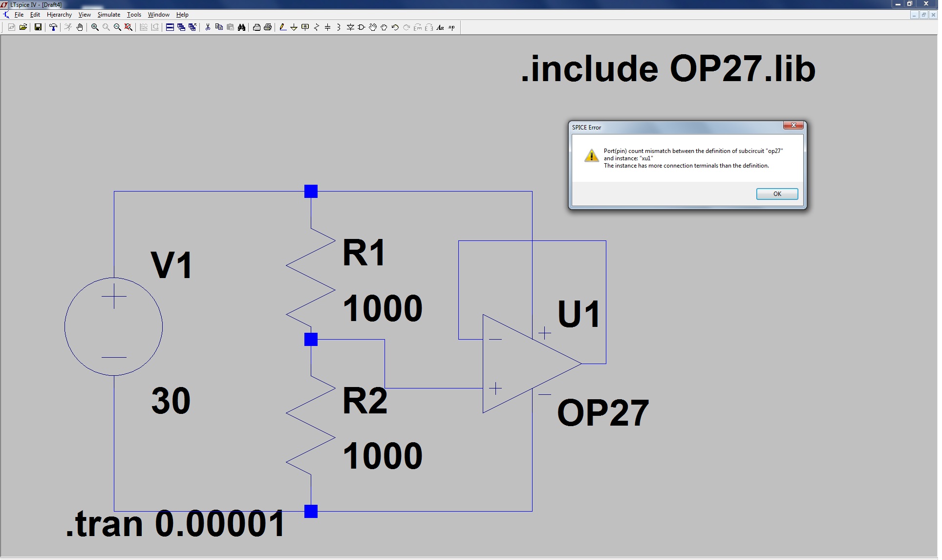Zoom to fit with crossed magnifier icon
This screenshot has width=942, height=560.
pos(128,27)
